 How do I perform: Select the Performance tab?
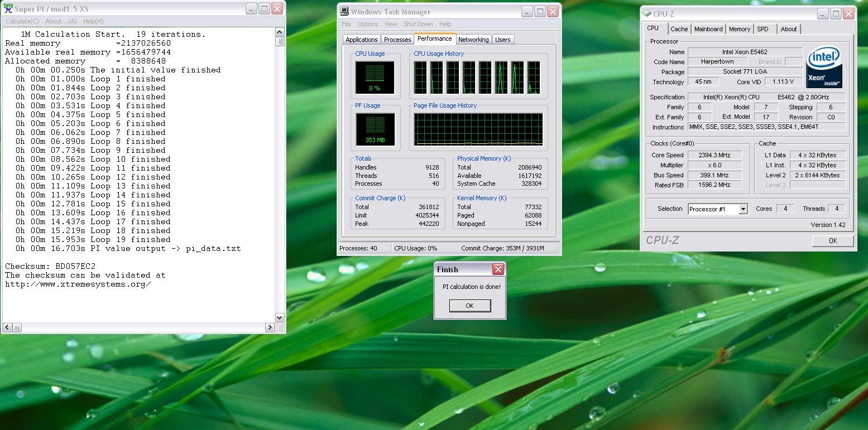(x=434, y=38)
